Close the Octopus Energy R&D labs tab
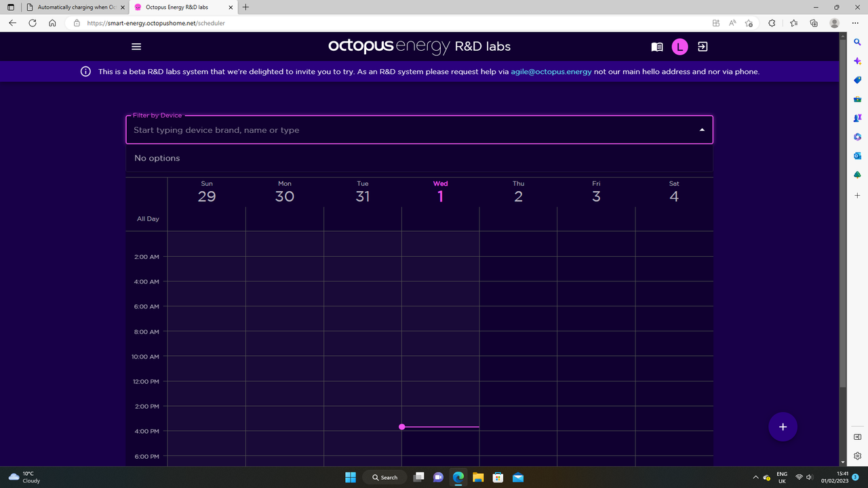 [x=229, y=7]
